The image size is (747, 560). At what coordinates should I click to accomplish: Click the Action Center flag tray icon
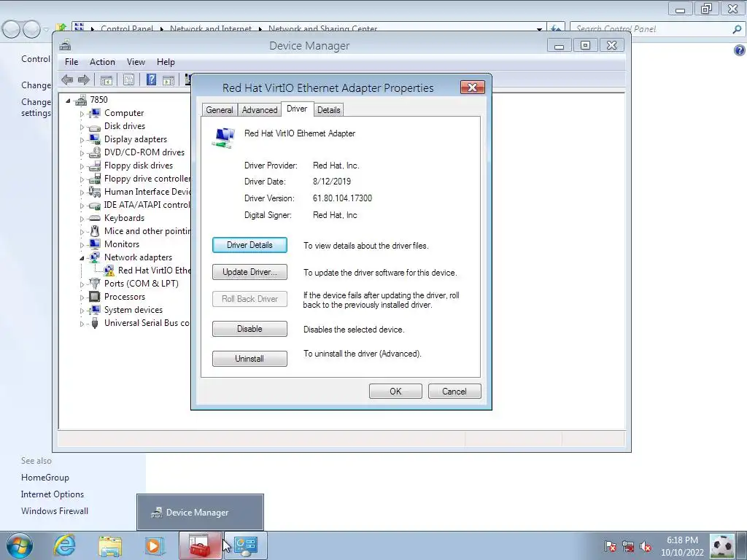point(611,546)
